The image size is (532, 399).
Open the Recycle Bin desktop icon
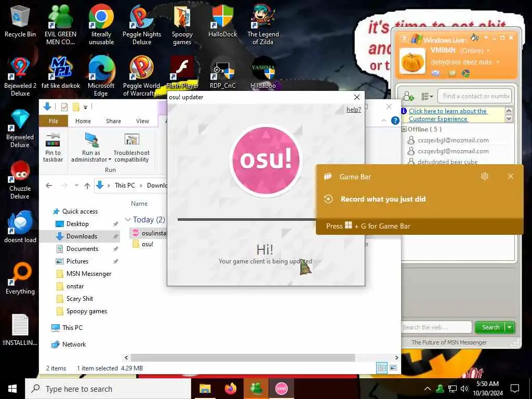click(x=20, y=21)
